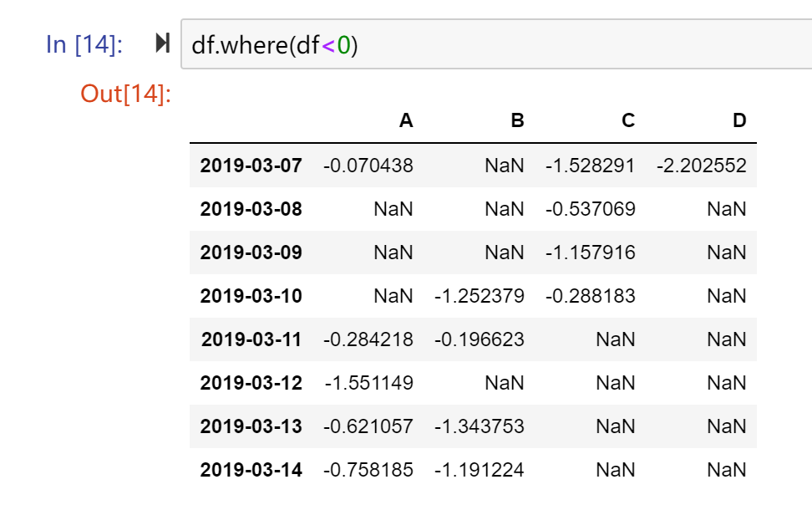812x505 pixels.
Task: Select row index 2019-03-07
Action: click(x=251, y=166)
